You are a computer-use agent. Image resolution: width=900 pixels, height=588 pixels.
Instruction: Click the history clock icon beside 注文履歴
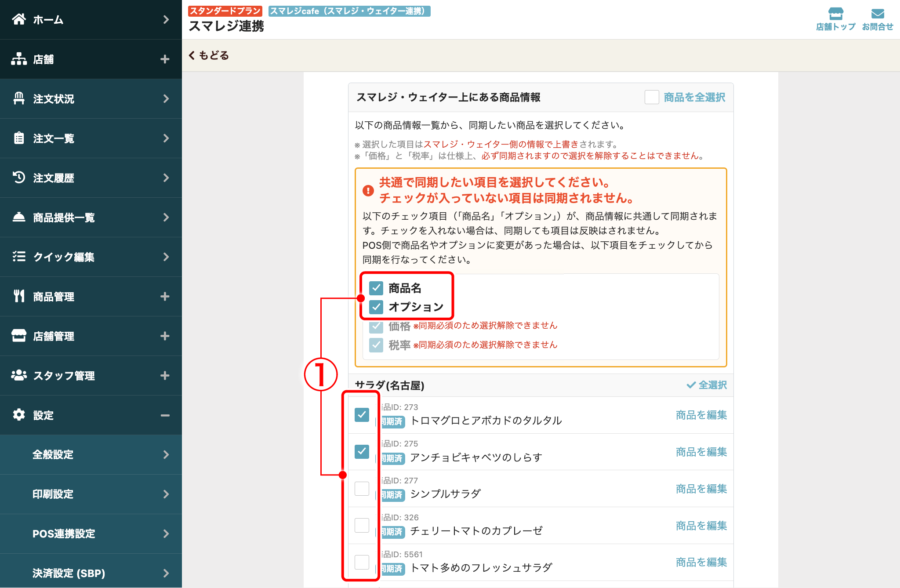coord(19,178)
